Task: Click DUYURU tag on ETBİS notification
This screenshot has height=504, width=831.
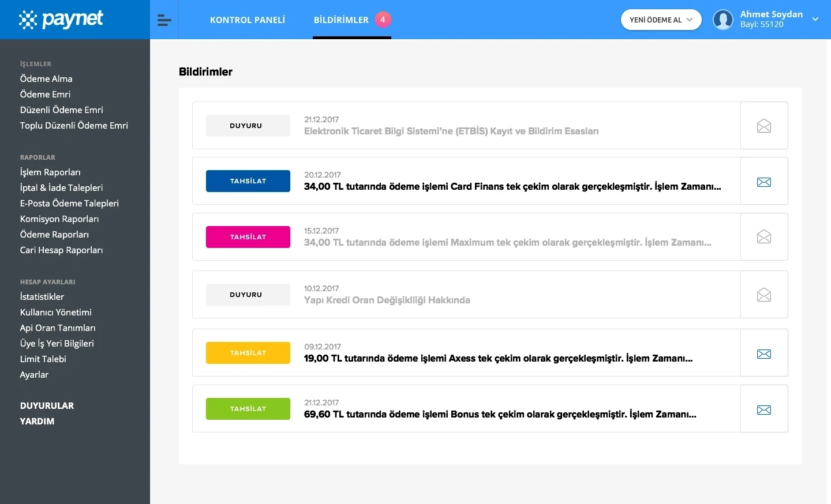Action: [x=248, y=126]
